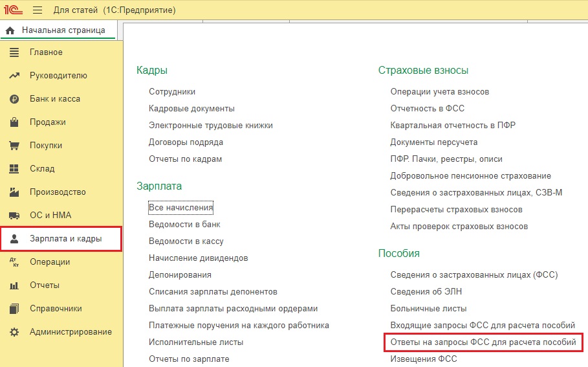This screenshot has height=367, width=588.
Task: Open Отчетность в ФСС
Action: (428, 109)
